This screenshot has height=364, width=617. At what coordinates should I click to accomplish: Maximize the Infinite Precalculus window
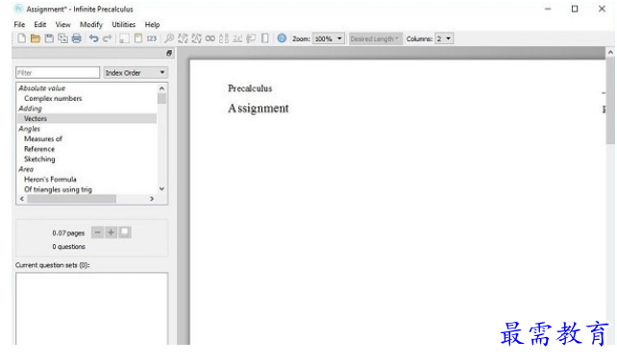(575, 9)
